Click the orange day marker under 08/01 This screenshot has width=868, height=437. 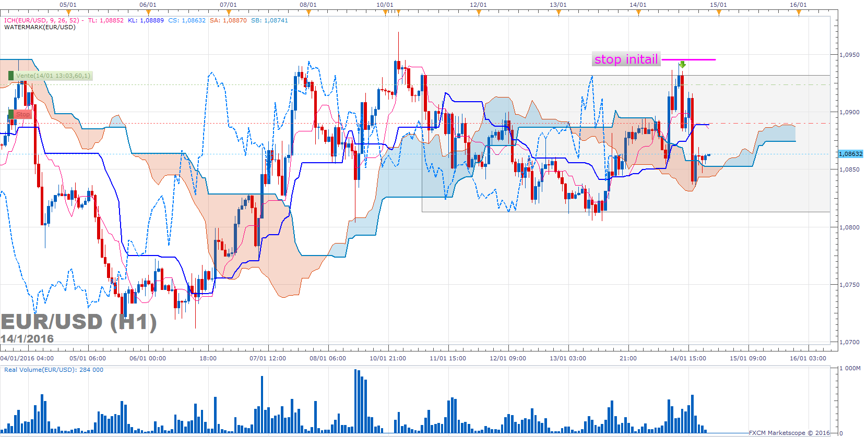308,13
